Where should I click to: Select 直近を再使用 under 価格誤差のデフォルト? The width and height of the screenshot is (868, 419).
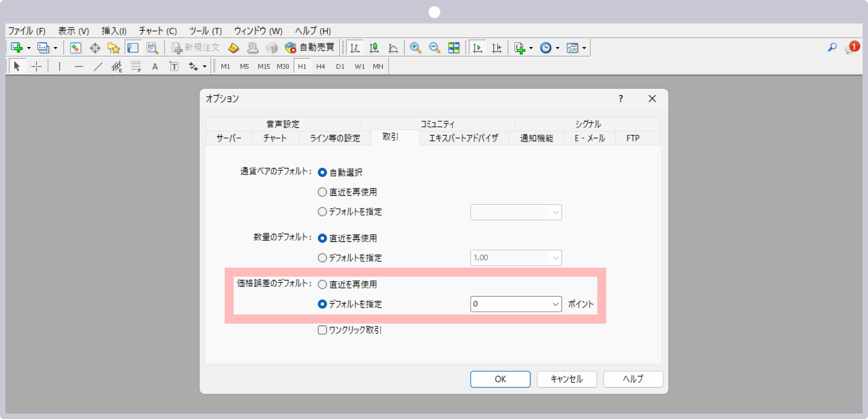(x=347, y=284)
